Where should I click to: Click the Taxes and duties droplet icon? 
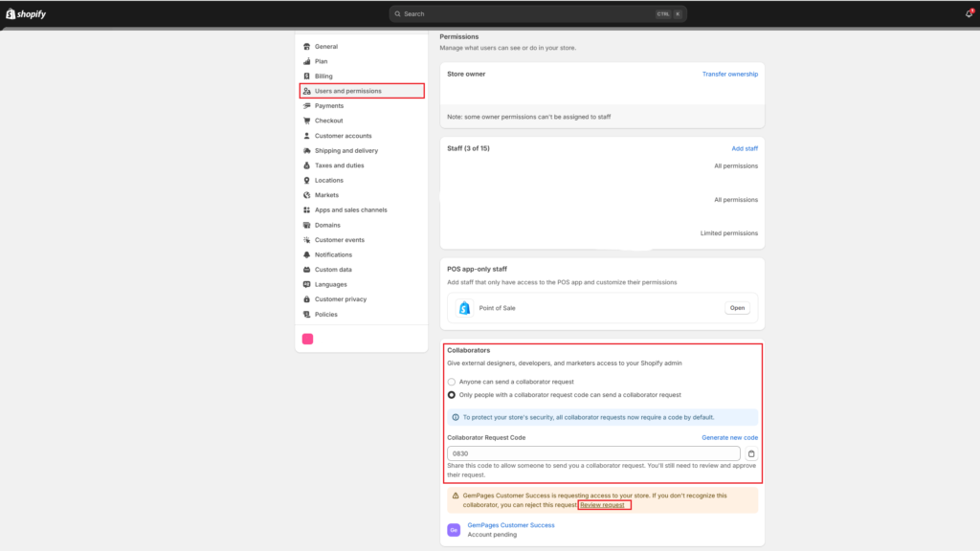click(x=308, y=165)
